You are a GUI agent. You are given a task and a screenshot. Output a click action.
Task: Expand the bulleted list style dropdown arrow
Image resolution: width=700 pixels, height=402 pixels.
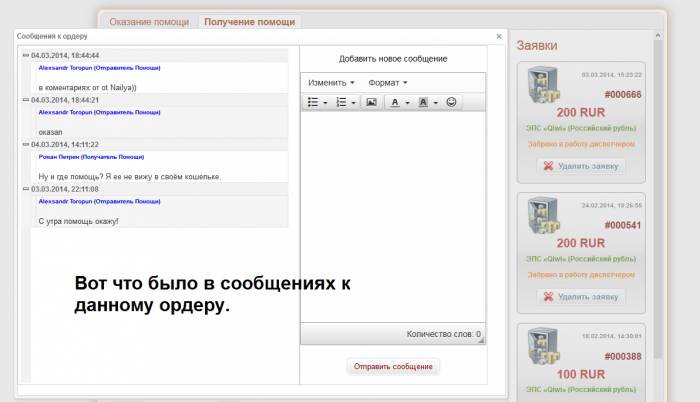coord(325,102)
